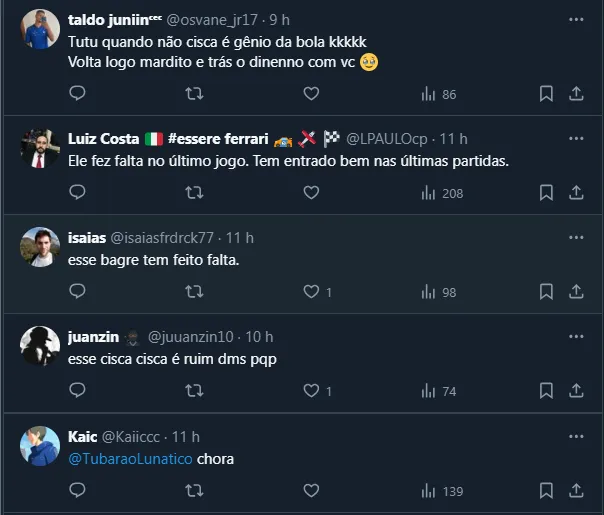Like taldo juniin's tweet

(x=311, y=94)
